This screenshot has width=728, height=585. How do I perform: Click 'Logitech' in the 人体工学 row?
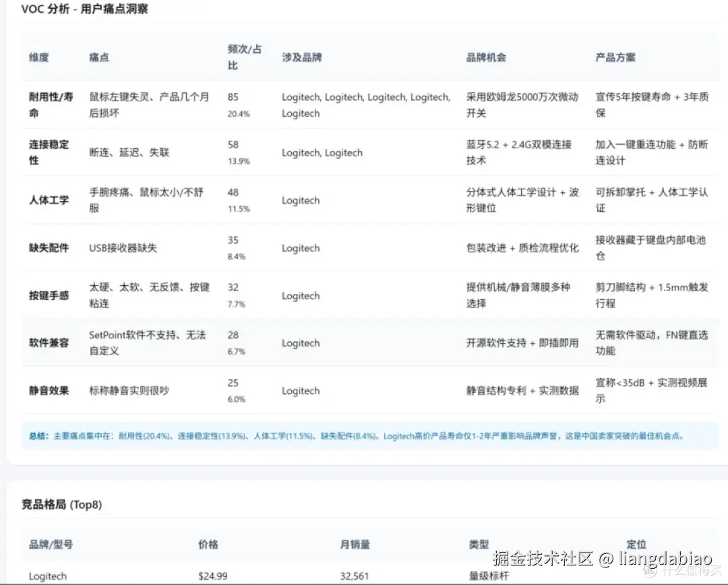click(x=301, y=200)
